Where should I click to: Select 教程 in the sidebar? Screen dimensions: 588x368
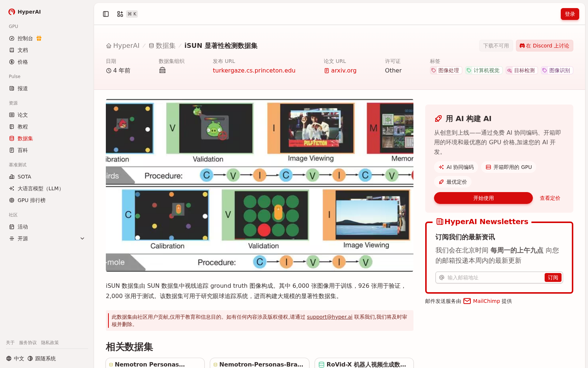pos(47,127)
